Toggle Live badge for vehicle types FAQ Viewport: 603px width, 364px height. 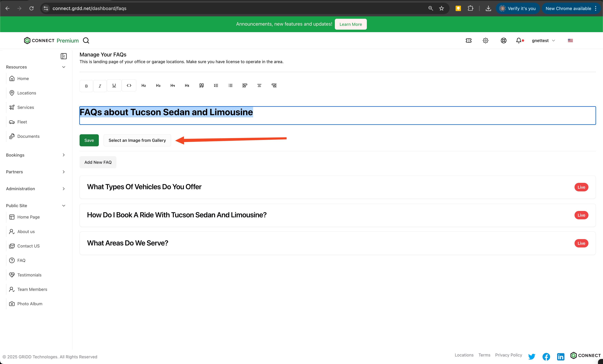click(581, 187)
